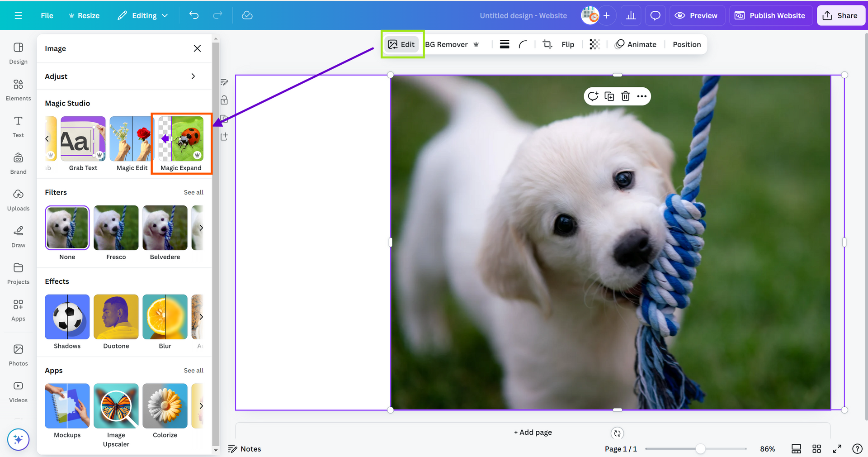Show more filters with the right chevron

coord(201,228)
